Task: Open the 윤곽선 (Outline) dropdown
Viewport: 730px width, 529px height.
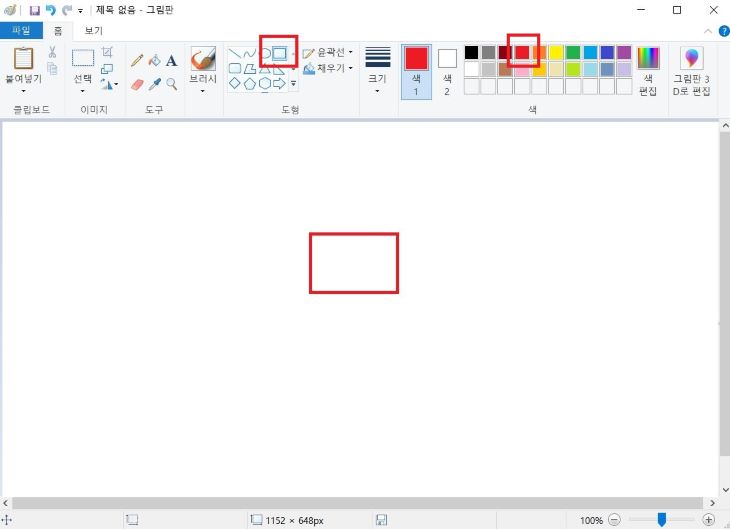Action: coord(328,53)
